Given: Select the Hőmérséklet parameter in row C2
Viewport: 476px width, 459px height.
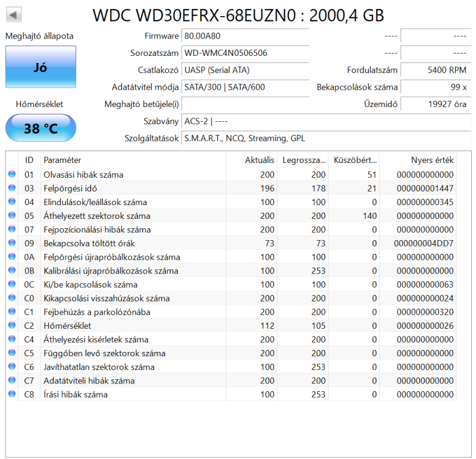Looking at the screenshot, I should 67,326.
